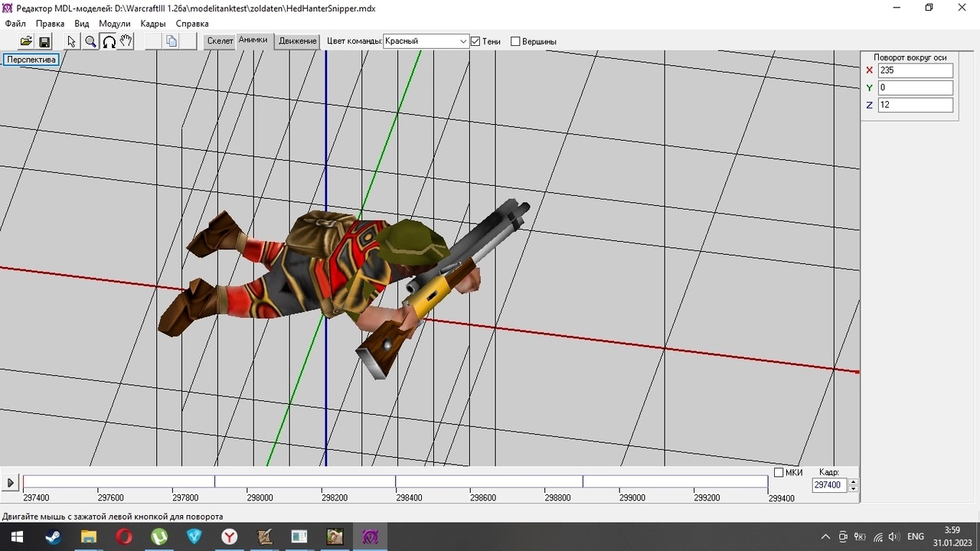Open the Модули menu
Image resolution: width=980 pixels, height=551 pixels.
(x=115, y=24)
